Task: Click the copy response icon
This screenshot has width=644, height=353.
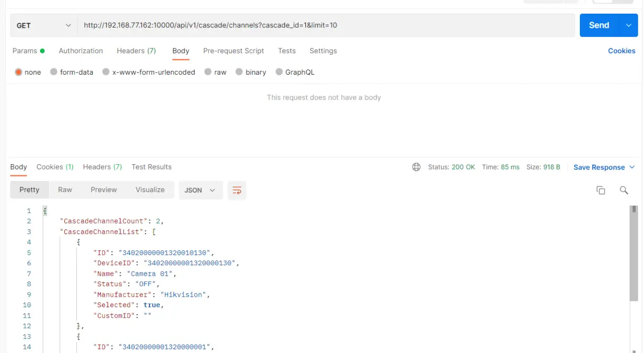Action: pyautogui.click(x=600, y=190)
